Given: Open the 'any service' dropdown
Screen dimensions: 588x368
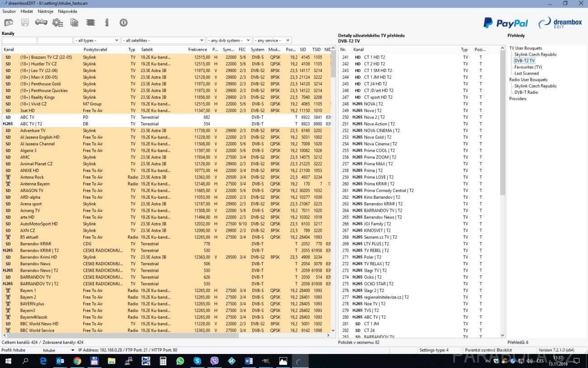Looking at the screenshot, I should point(272,40).
